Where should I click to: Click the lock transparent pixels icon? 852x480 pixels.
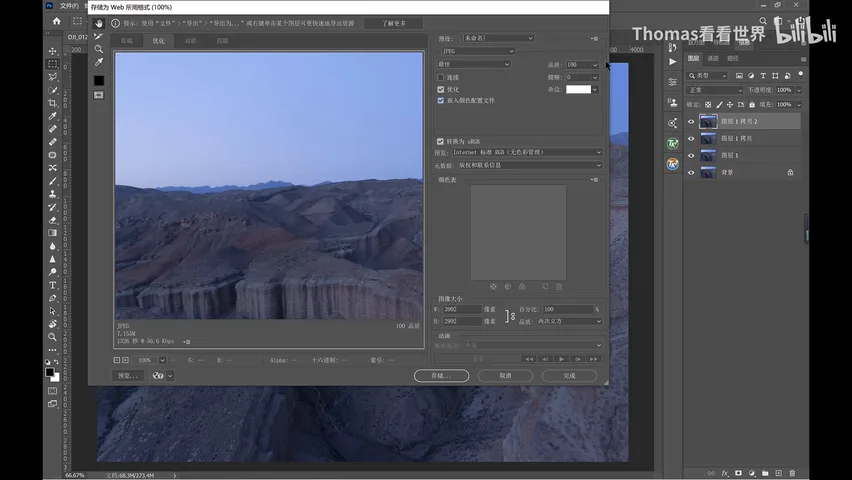(x=708, y=104)
